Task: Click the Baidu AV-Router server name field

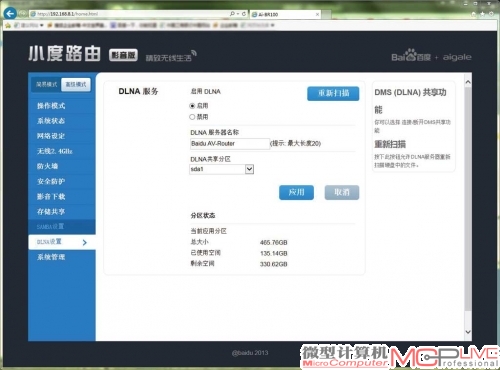Action: tap(230, 144)
